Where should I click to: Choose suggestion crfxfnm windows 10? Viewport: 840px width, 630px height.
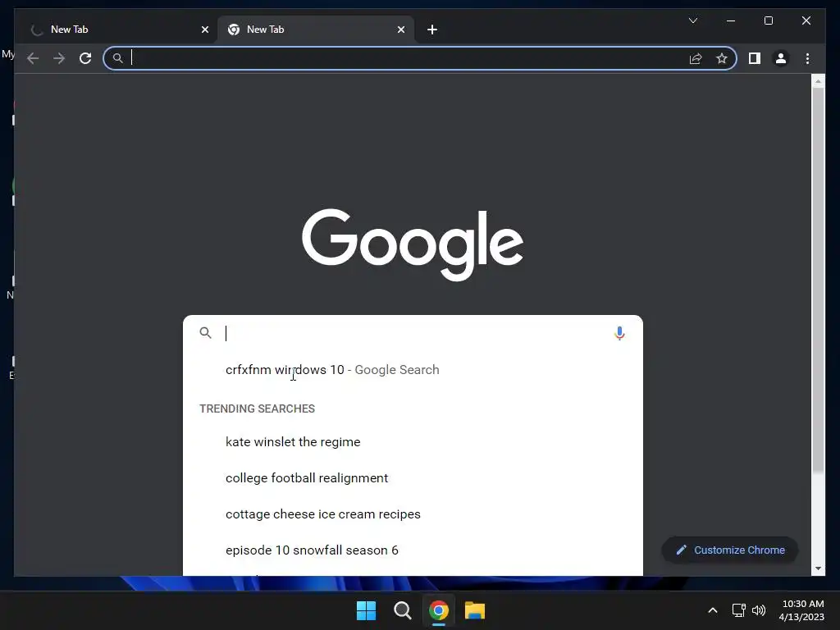pyautogui.click(x=413, y=370)
